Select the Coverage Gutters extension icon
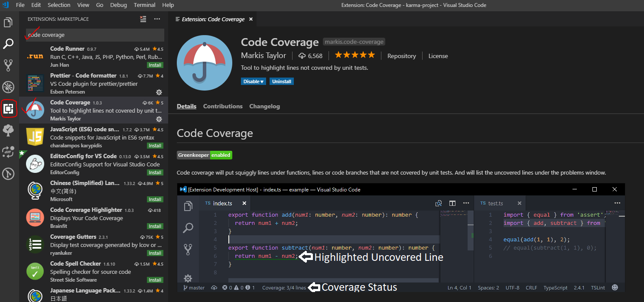Screen dimensions: 644x302 [x=35, y=244]
